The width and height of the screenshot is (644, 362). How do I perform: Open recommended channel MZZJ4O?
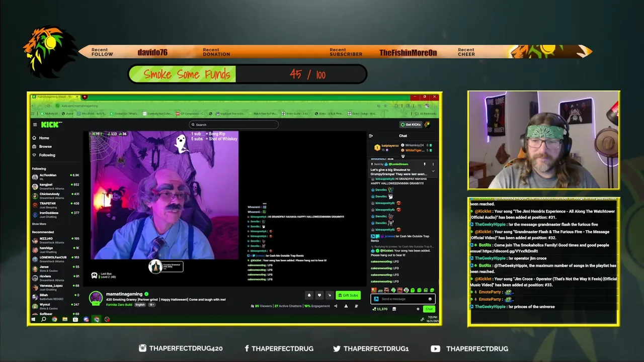point(55,240)
